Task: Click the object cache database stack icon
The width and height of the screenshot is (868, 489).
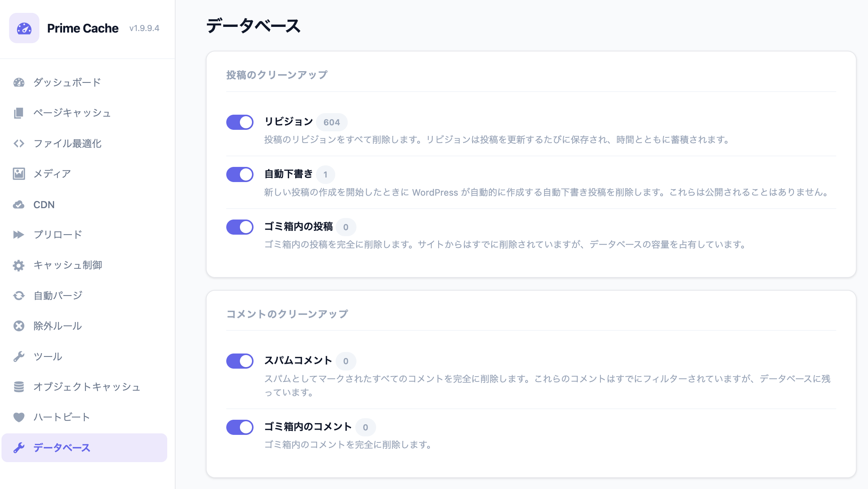Action: pos(19,387)
